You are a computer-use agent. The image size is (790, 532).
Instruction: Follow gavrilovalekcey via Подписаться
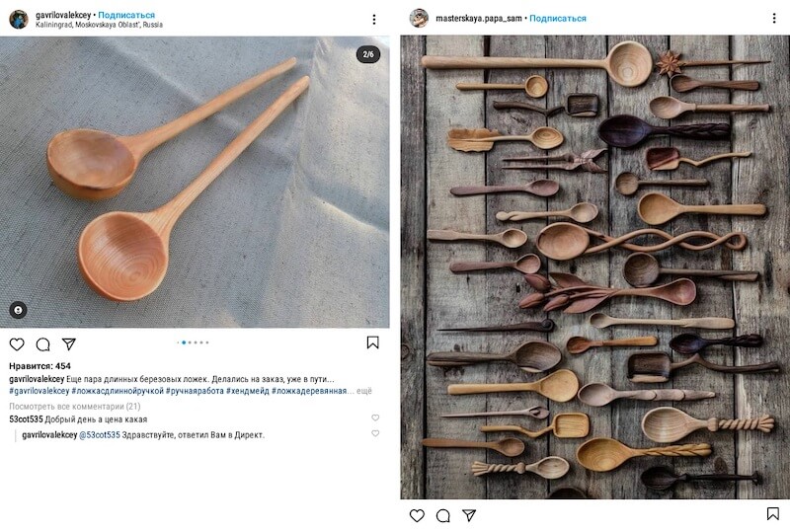(125, 15)
